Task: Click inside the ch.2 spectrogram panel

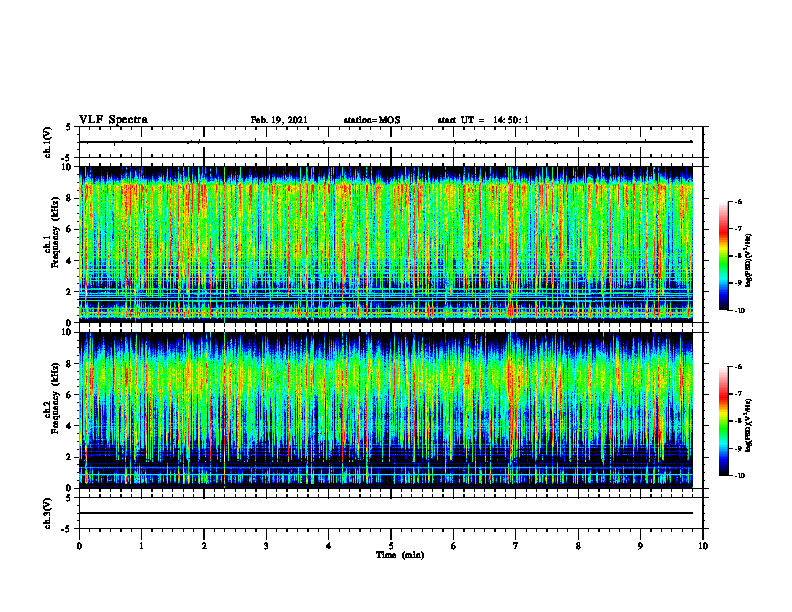Action: [386, 410]
